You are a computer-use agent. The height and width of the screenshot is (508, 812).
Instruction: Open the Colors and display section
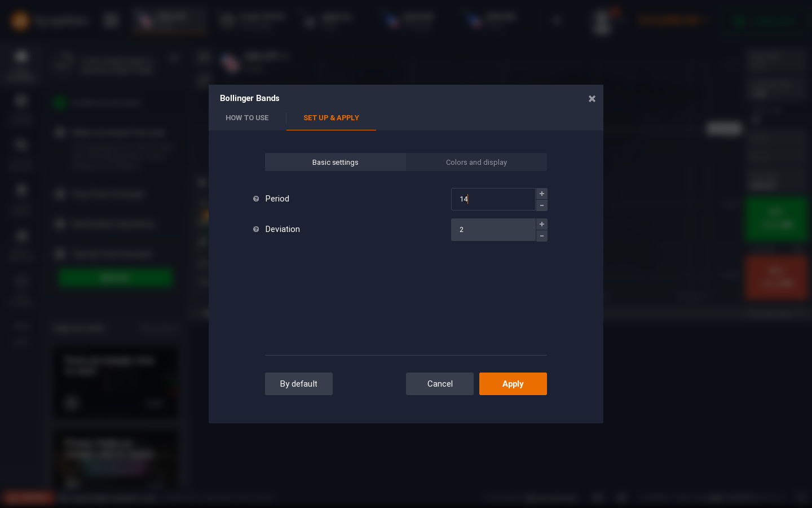476,162
